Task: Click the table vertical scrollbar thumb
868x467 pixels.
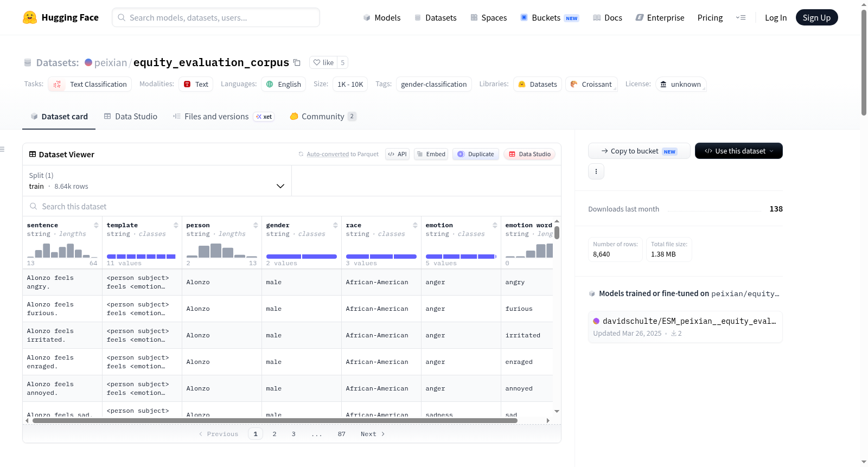Action: point(557,232)
